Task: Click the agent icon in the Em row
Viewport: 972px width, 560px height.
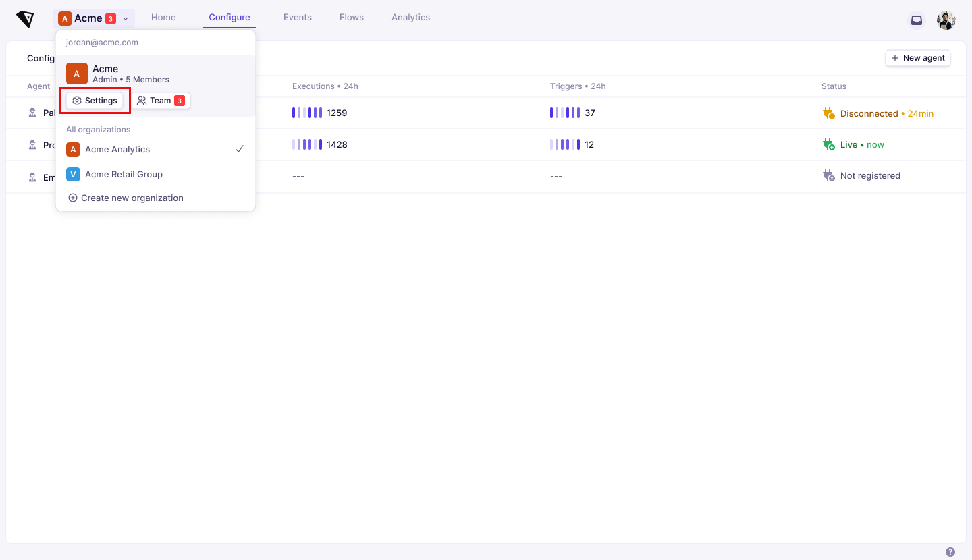Action: [32, 177]
